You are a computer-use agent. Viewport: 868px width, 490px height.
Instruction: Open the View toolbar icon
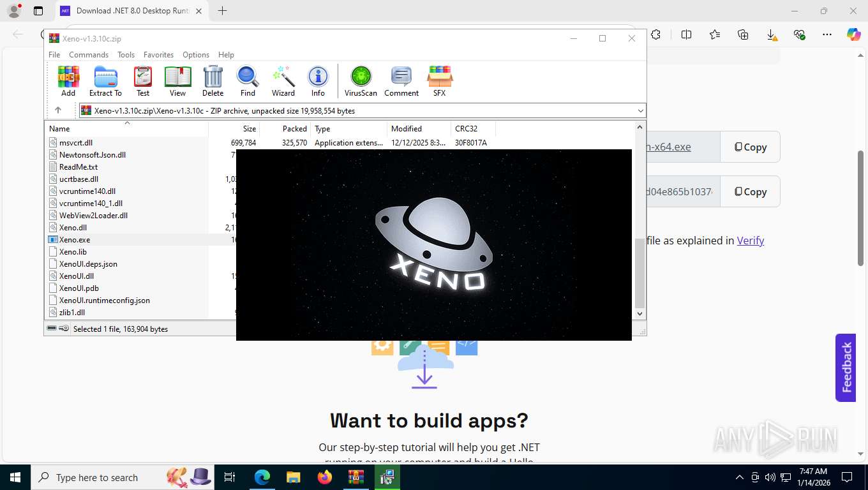coord(177,81)
